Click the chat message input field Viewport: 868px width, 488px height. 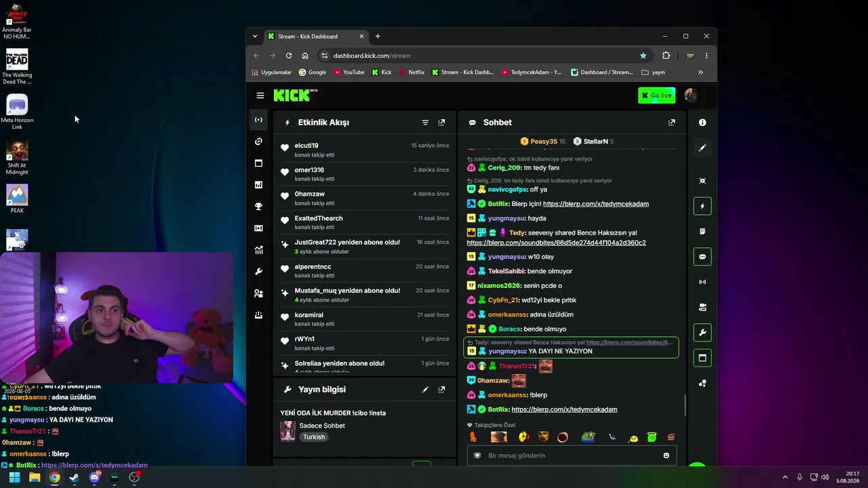click(x=572, y=455)
